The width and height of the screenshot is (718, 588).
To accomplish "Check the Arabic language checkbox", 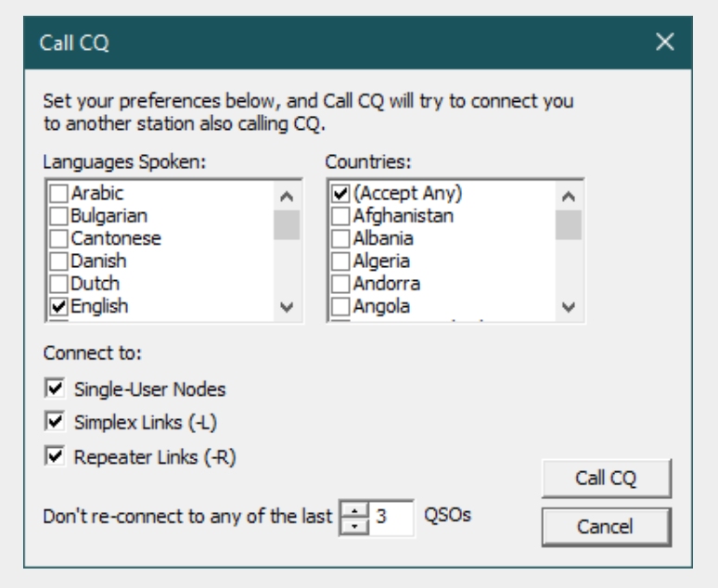I will click(58, 194).
